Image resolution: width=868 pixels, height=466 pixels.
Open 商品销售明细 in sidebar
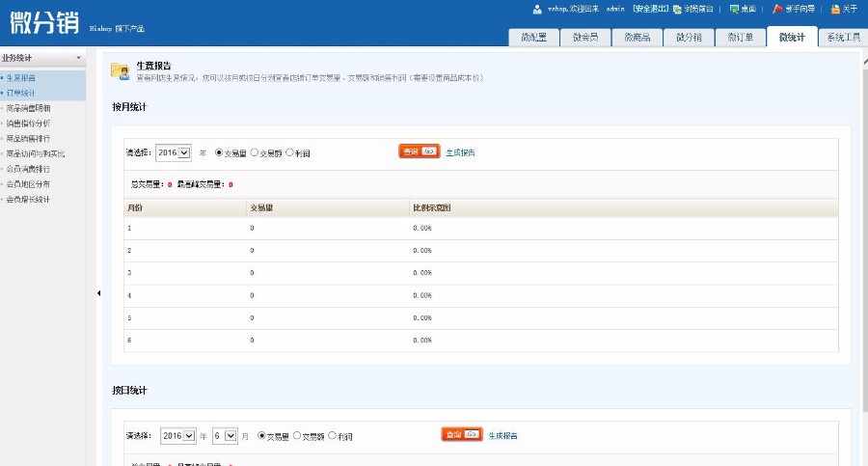[x=28, y=108]
